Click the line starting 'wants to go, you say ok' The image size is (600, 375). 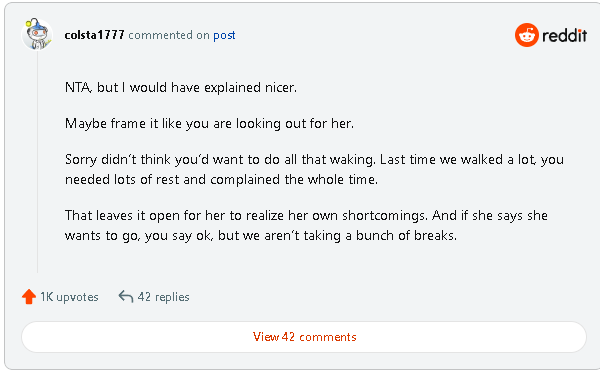[261, 235]
